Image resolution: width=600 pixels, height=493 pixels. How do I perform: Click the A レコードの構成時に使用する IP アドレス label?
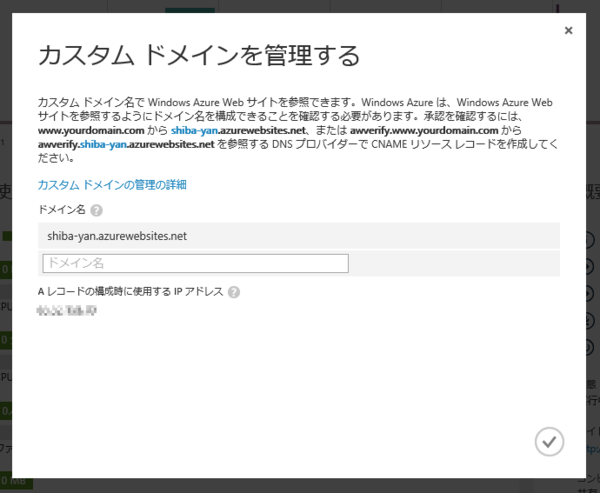130,292
